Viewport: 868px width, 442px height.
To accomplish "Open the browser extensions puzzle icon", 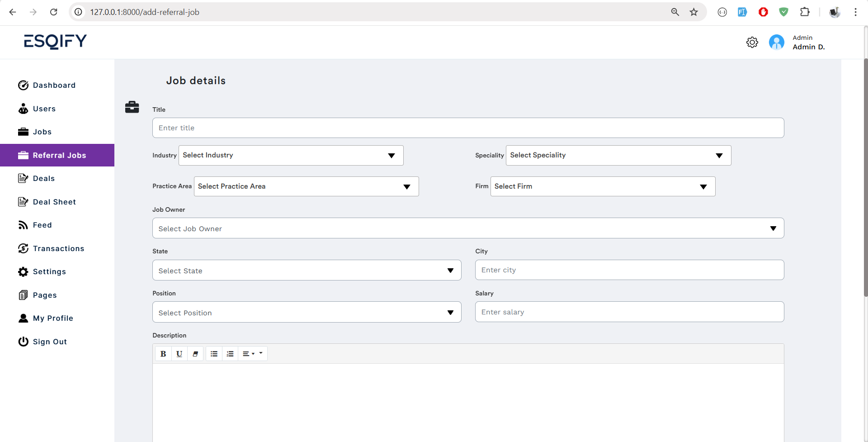I will coord(805,12).
